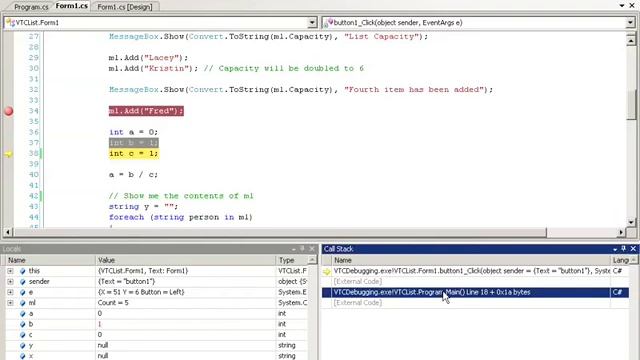This screenshot has height=360, width=640.
Task: Toggle auto-hide pin on Call Stack panel
Action: (x=624, y=249)
